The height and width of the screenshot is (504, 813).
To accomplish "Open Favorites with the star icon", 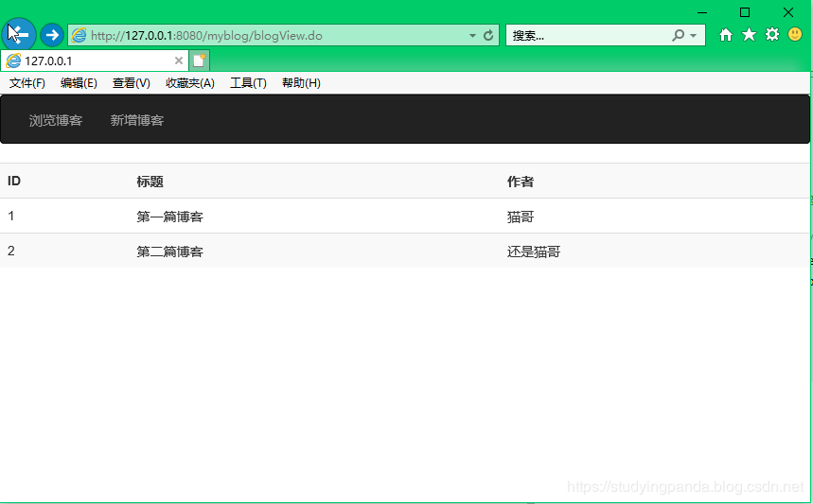I will 749,35.
